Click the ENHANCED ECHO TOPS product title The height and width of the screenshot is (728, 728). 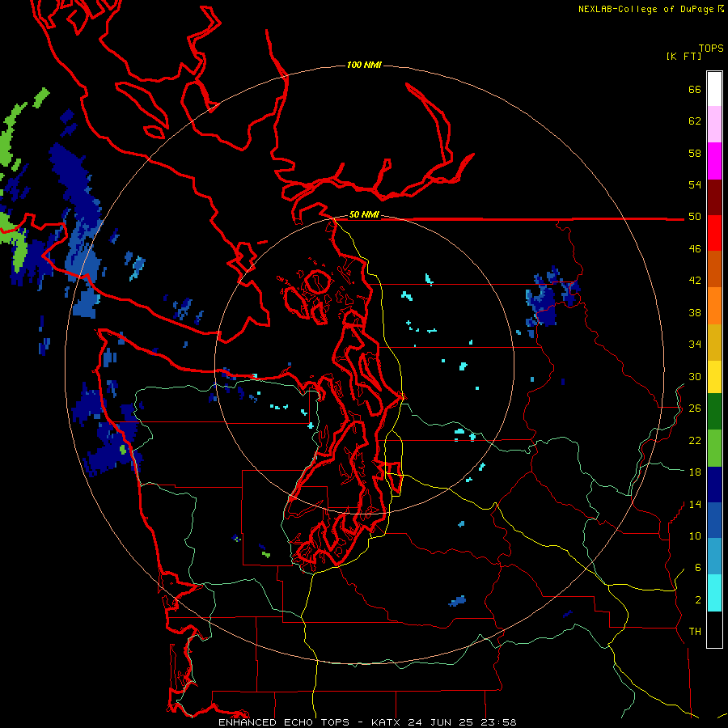[284, 722]
